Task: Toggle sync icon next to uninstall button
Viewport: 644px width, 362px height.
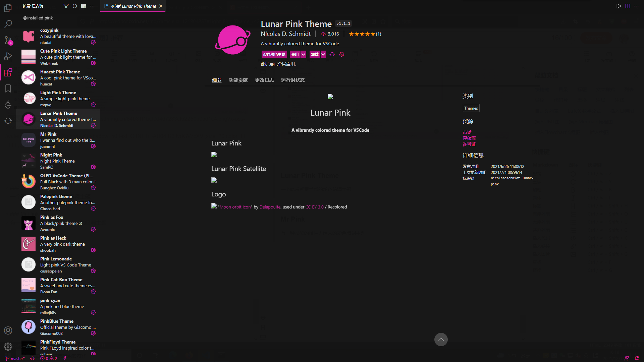Action: [332, 54]
